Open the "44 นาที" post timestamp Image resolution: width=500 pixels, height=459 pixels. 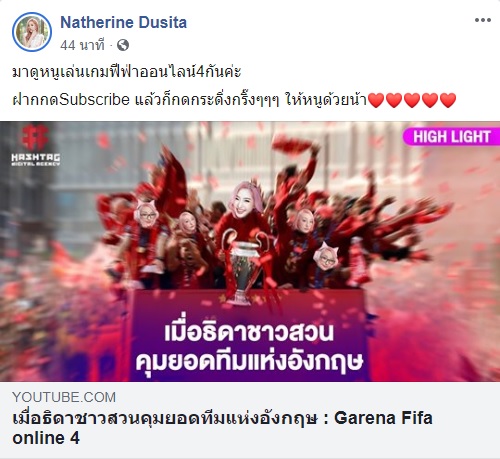(x=82, y=45)
